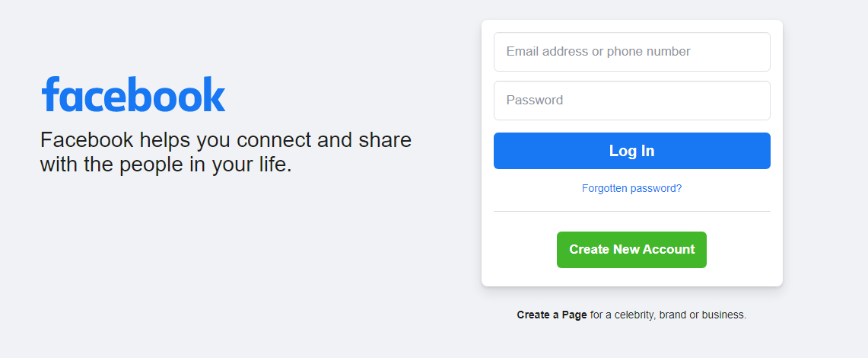Click the text 'for a celebrity, brand or business'
Screen dimensions: 868x358
click(668, 315)
